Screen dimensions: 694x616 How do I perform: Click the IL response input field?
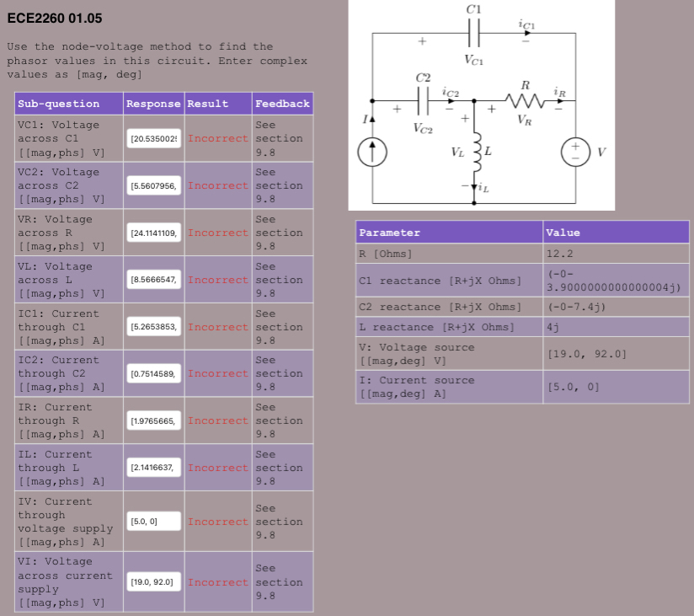pos(153,467)
